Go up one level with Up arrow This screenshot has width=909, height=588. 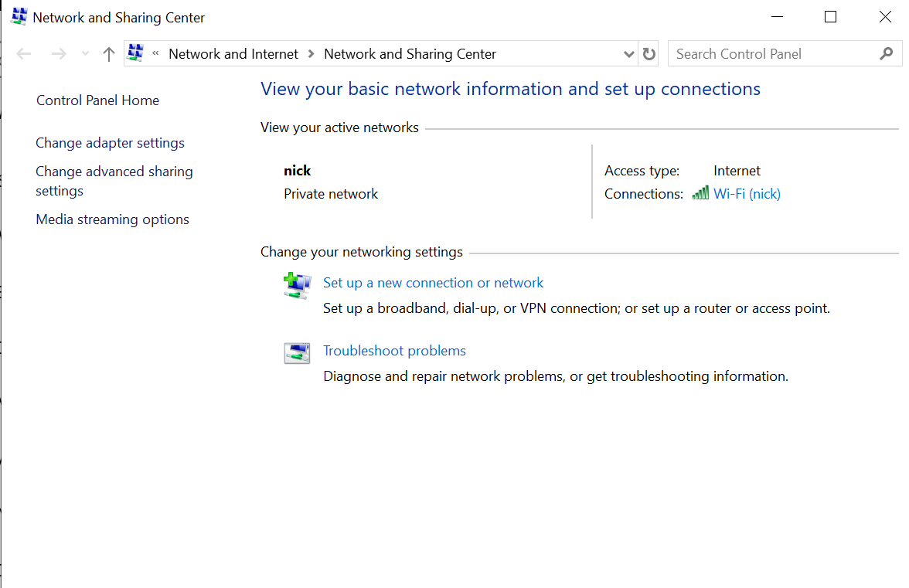click(x=109, y=54)
